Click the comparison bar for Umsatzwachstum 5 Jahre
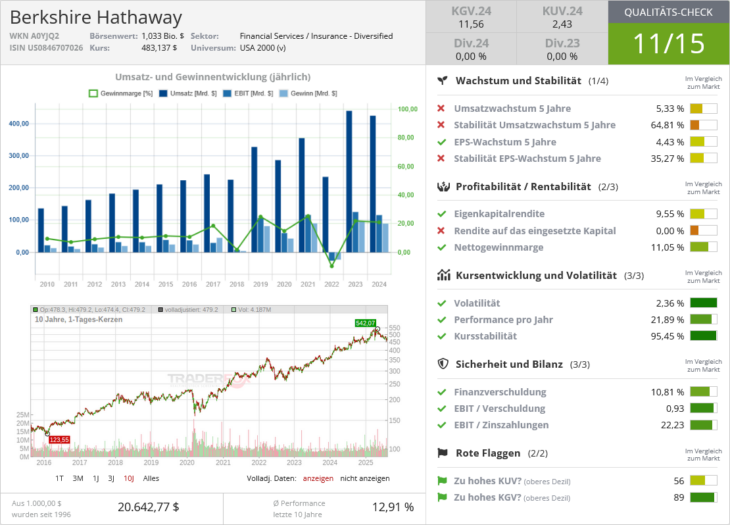This screenshot has width=730, height=525. pyautogui.click(x=703, y=108)
